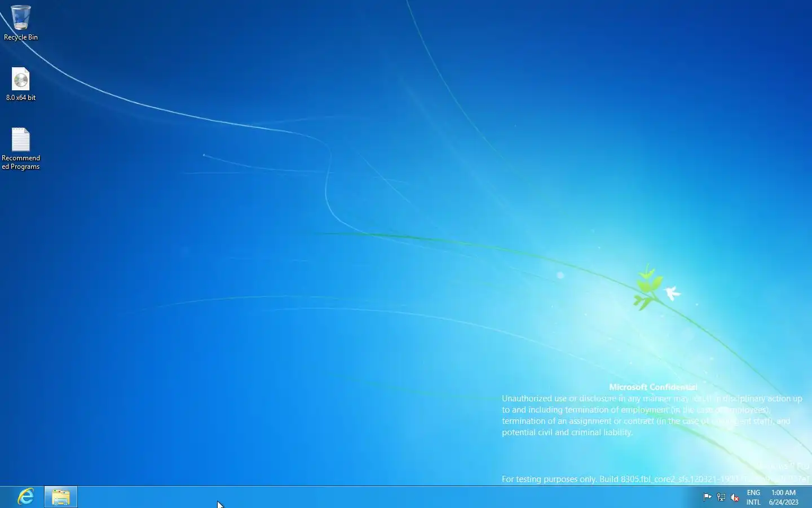Image resolution: width=812 pixels, height=508 pixels.
Task: Open Internet Explorer from the taskbar
Action: (26, 497)
